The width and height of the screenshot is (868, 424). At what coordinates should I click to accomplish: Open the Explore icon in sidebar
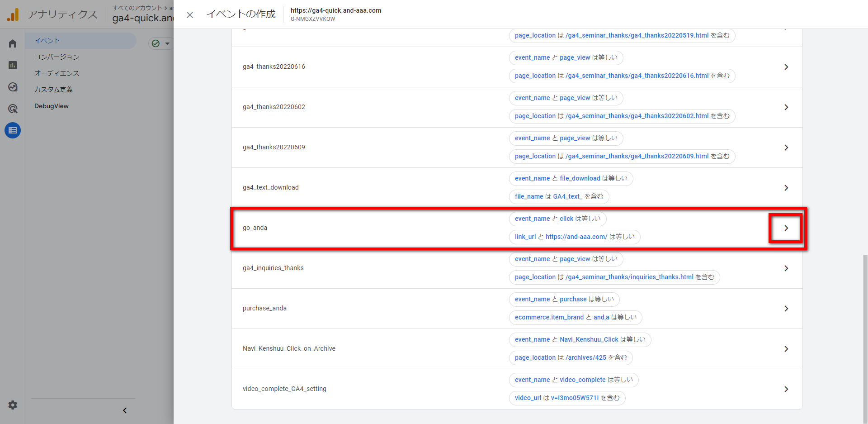[13, 87]
